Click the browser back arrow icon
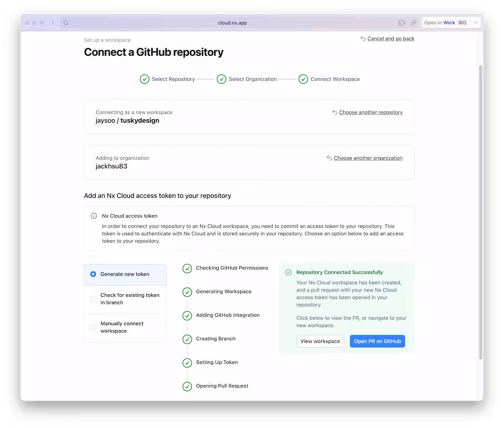The image size is (504, 428). [53, 23]
